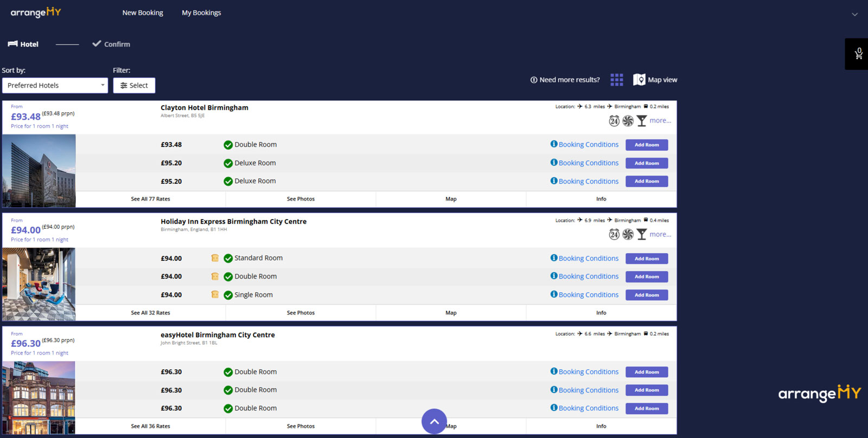This screenshot has width=868, height=438.
Task: Add last easyHotel Double Room
Action: 647,408
